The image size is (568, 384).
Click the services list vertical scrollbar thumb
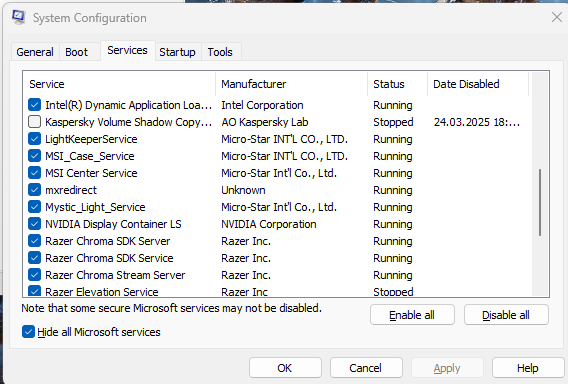pyautogui.click(x=540, y=203)
